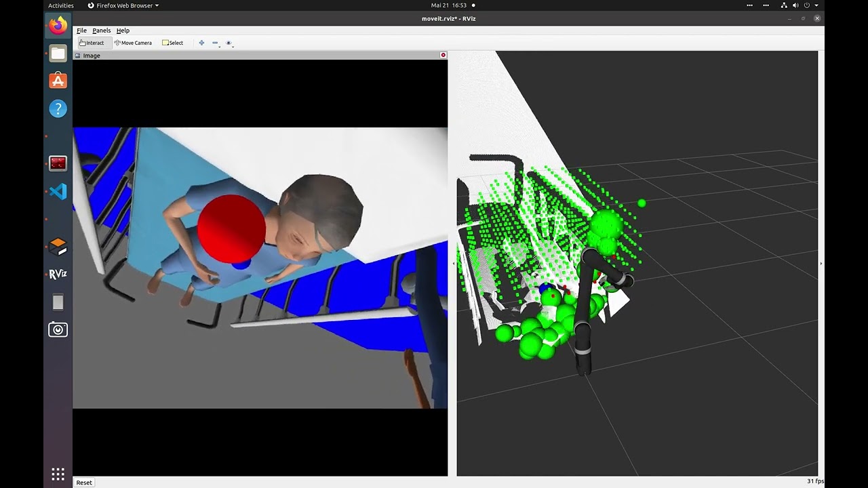Screen dimensions: 868x488
Task: Click the first three-dots tray indicator
Action: coord(750,5)
